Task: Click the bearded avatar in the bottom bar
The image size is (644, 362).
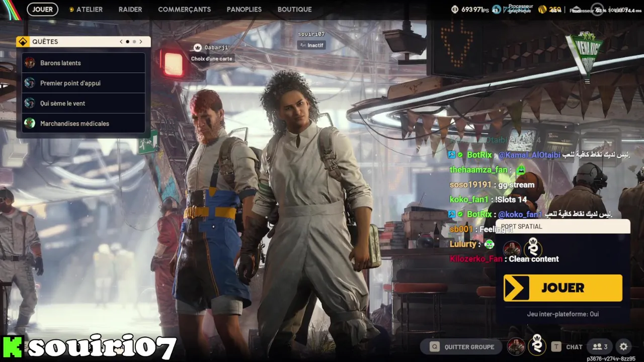Action: [x=516, y=346]
